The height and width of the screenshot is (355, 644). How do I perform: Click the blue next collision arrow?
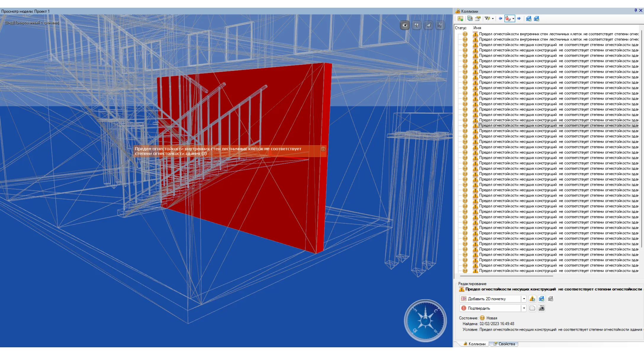[519, 19]
